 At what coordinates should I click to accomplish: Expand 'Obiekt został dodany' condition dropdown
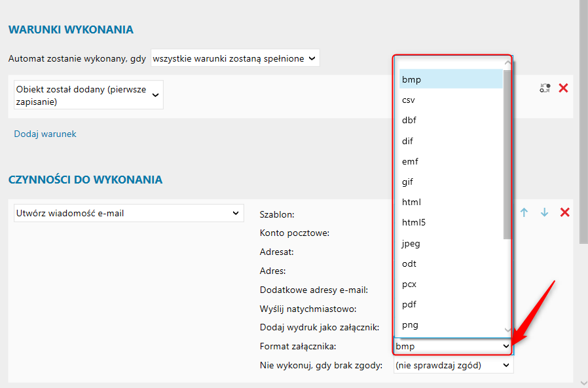pos(88,95)
